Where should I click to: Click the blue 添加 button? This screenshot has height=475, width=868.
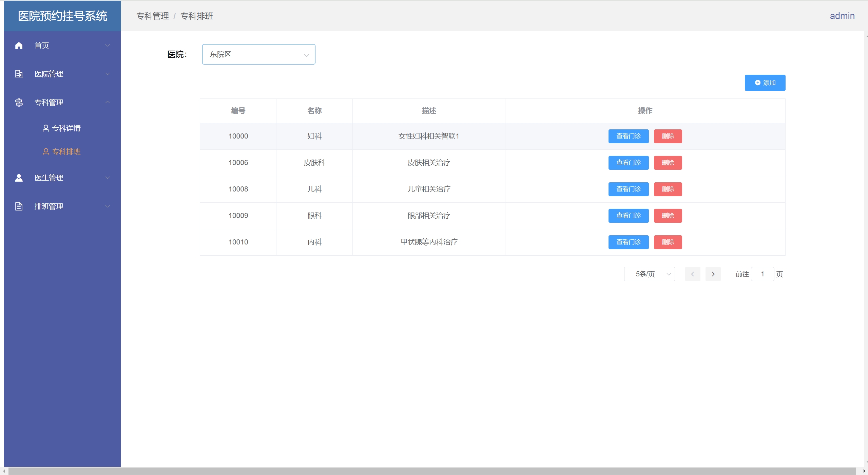tap(765, 83)
